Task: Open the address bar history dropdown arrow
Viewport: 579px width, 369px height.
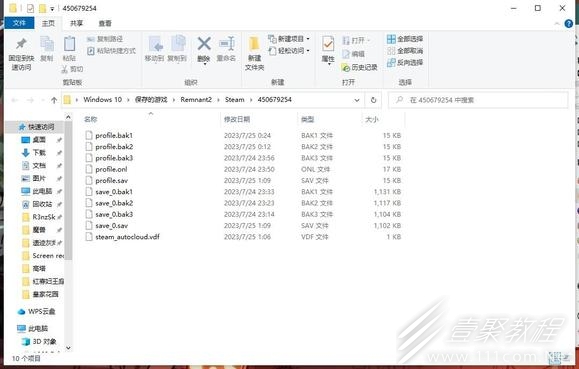Action: pyautogui.click(x=357, y=100)
